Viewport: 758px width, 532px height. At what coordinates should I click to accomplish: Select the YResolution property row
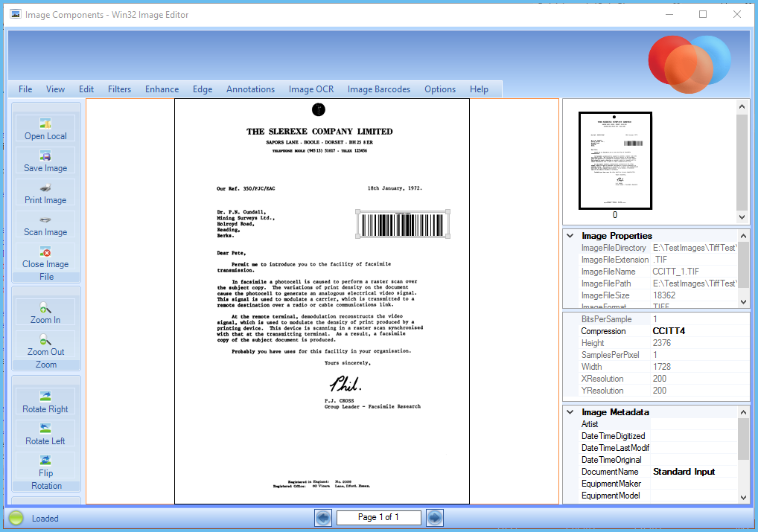(x=663, y=391)
